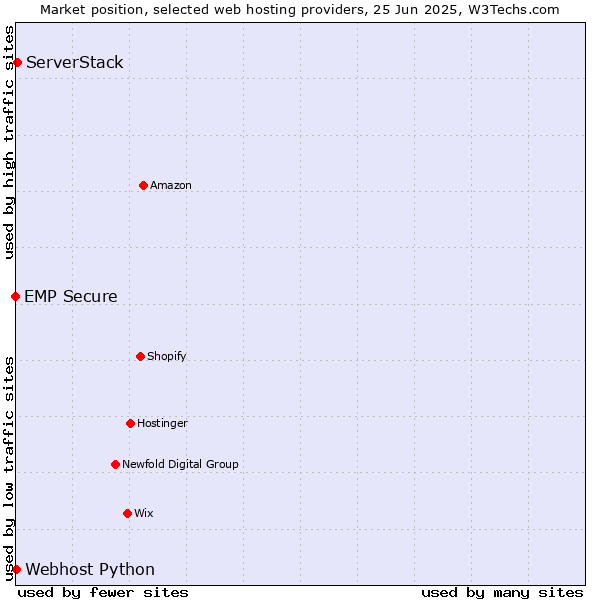600x600 pixels.
Task: Select the Newfold Digital Group label
Action: [x=180, y=464]
